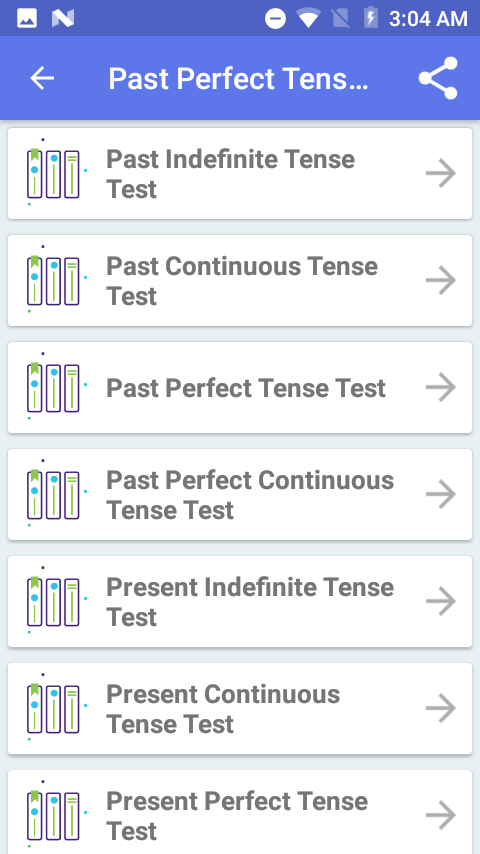Open the Past Indefinite Tense Test

[x=240, y=174]
